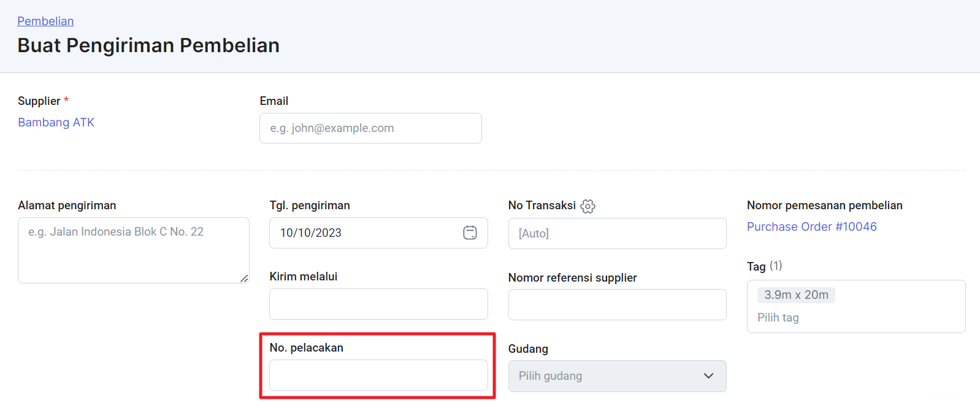
Task: Click the No. pelacakan input field
Action: point(378,375)
